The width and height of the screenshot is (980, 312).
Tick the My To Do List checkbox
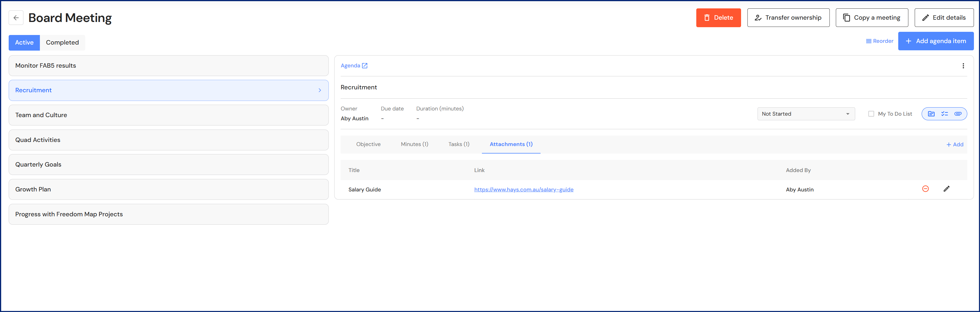pos(871,114)
